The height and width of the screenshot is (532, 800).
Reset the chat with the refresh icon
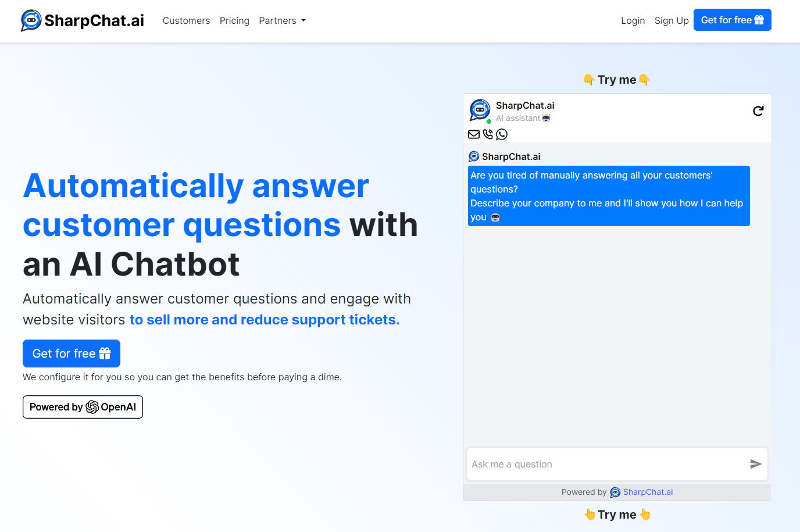click(x=758, y=111)
